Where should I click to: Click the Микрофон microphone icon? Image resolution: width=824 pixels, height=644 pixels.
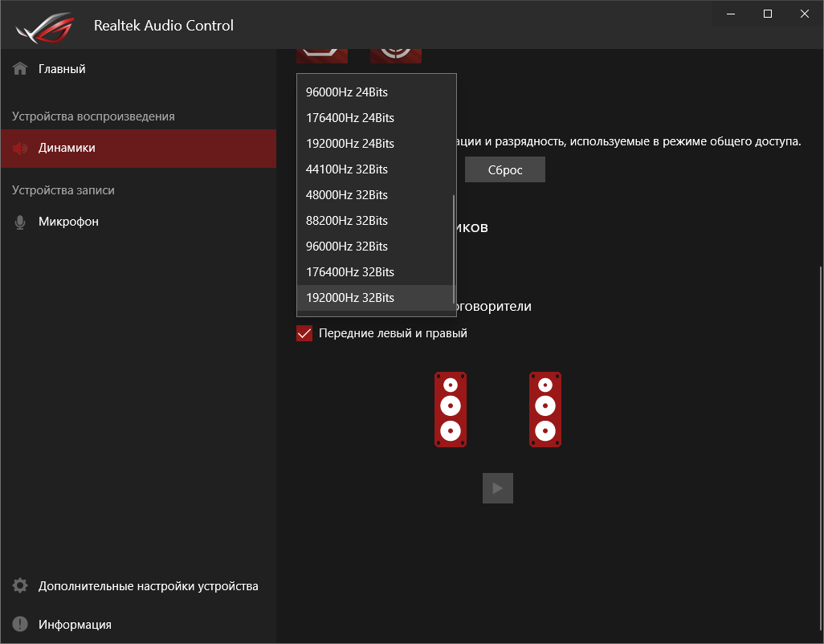coord(19,221)
